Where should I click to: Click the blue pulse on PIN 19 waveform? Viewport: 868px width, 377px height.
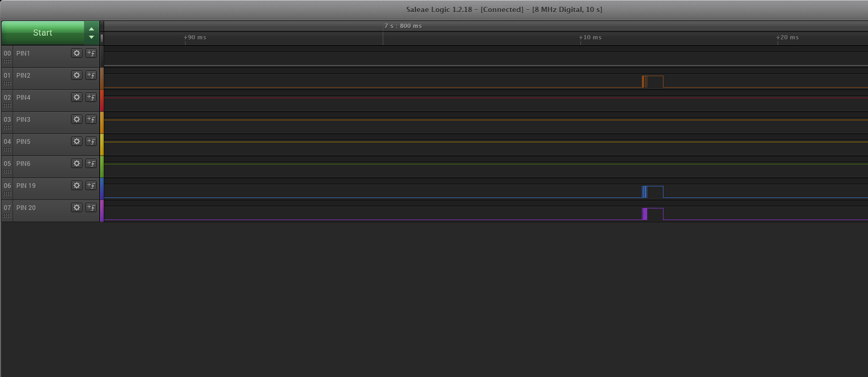[x=653, y=192]
